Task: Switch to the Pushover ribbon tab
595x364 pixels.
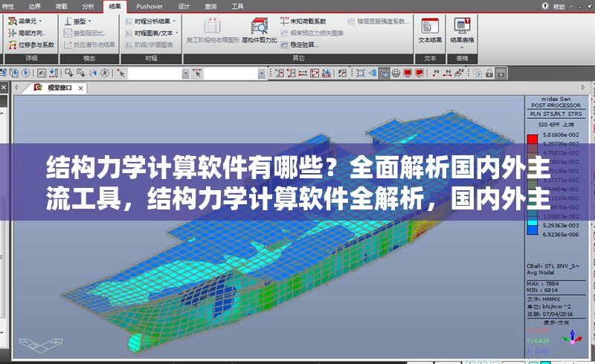Action: pyautogui.click(x=149, y=6)
